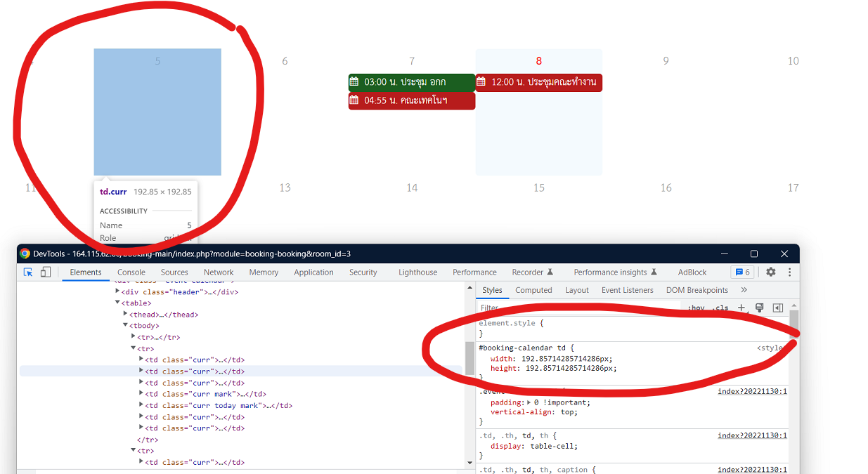868x474 pixels.
Task: Collapse the tbody node
Action: click(126, 325)
